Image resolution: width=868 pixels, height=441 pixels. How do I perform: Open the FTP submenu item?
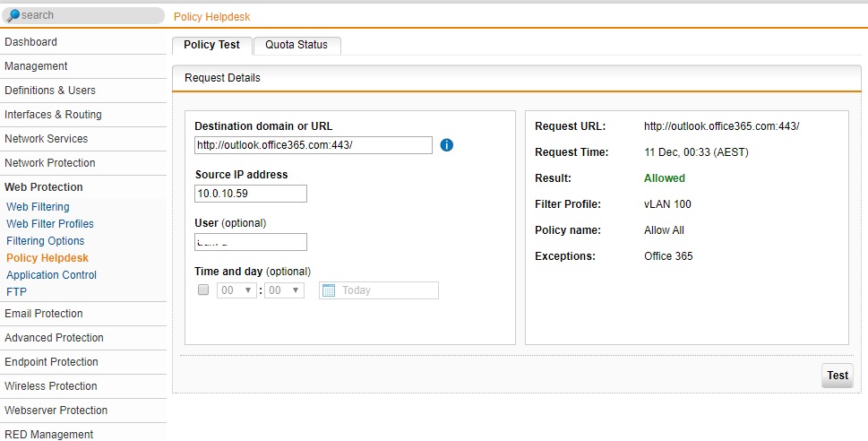point(17,292)
